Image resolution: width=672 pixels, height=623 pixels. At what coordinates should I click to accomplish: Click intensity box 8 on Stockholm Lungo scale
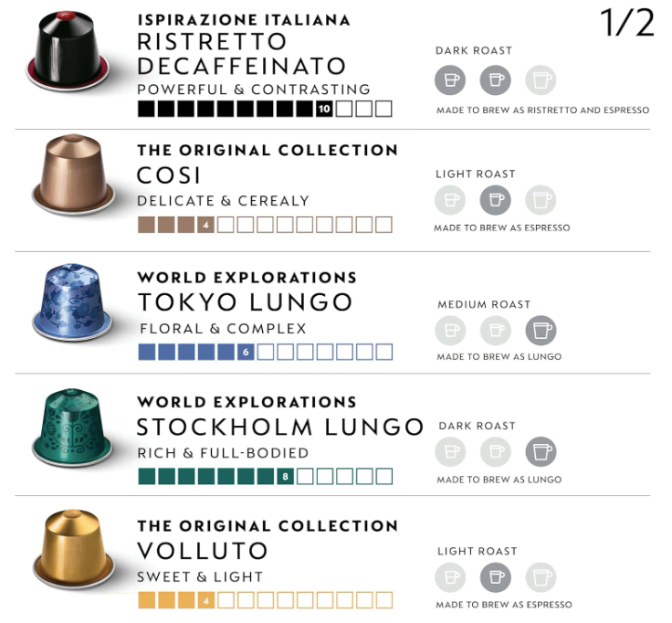[286, 476]
